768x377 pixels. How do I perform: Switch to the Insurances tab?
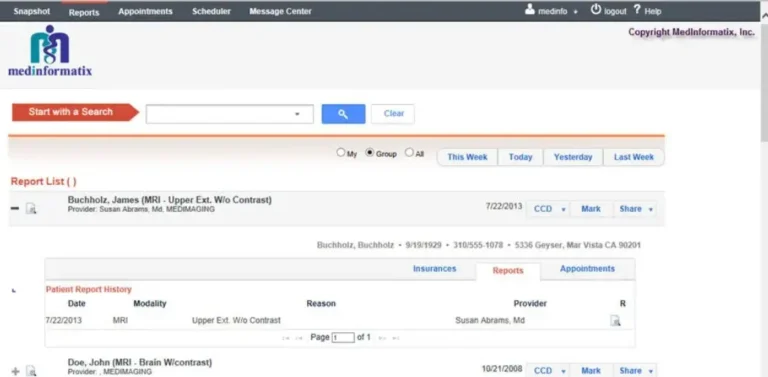[x=434, y=269]
